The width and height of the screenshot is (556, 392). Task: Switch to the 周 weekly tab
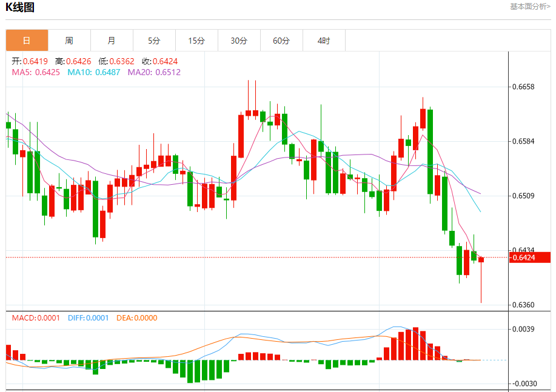[x=69, y=41]
